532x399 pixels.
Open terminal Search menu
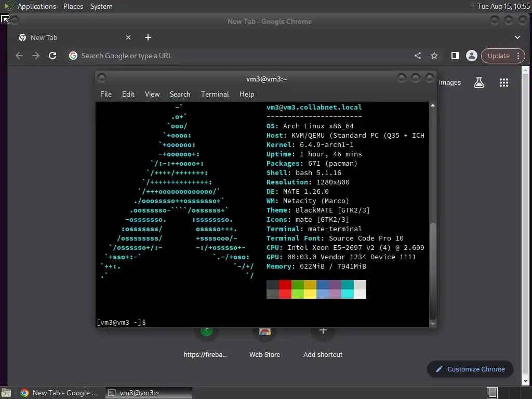point(180,94)
